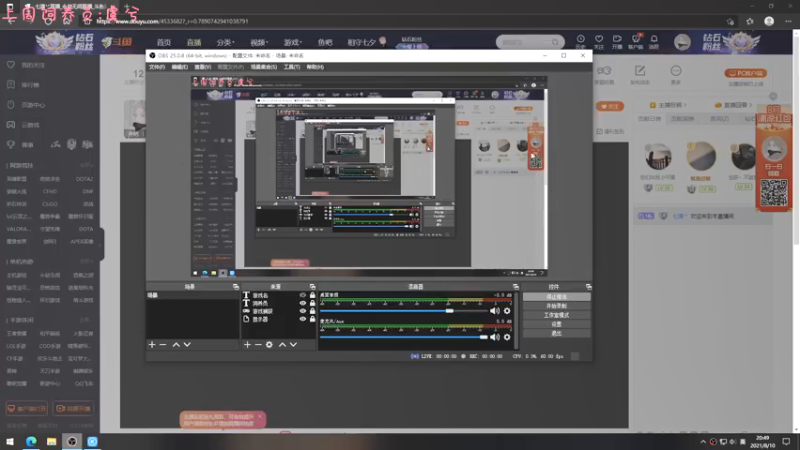Pop out the 来源 dock panel
The image size is (800, 450).
coord(312,287)
